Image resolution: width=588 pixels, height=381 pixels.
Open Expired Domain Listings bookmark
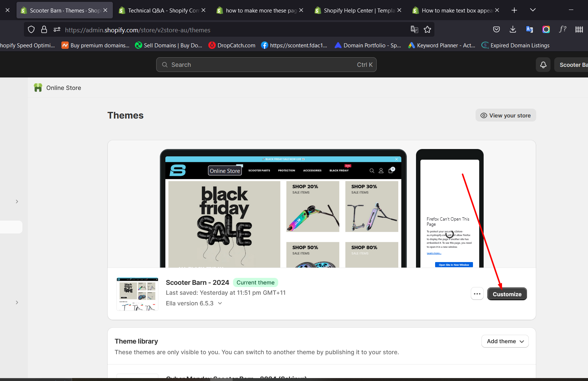point(516,46)
